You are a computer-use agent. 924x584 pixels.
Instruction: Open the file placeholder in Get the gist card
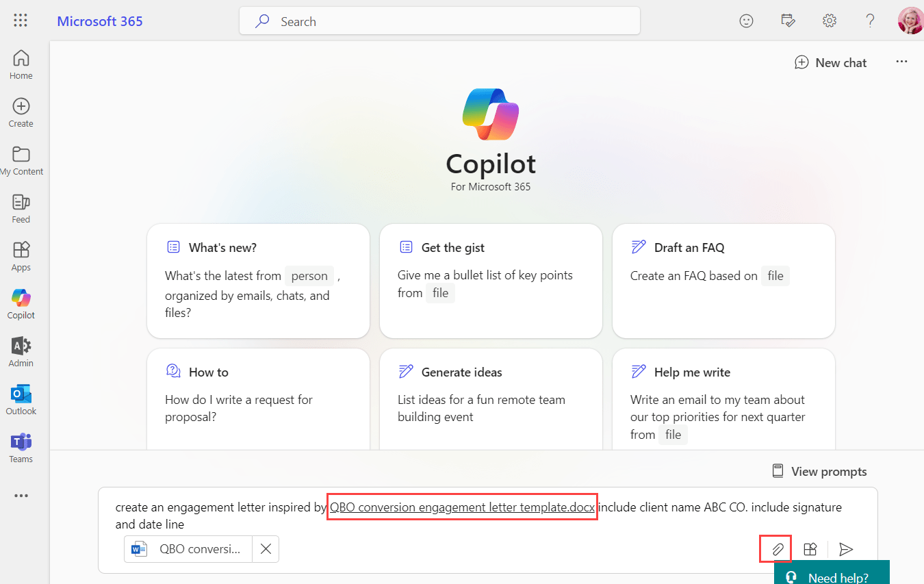coord(440,292)
